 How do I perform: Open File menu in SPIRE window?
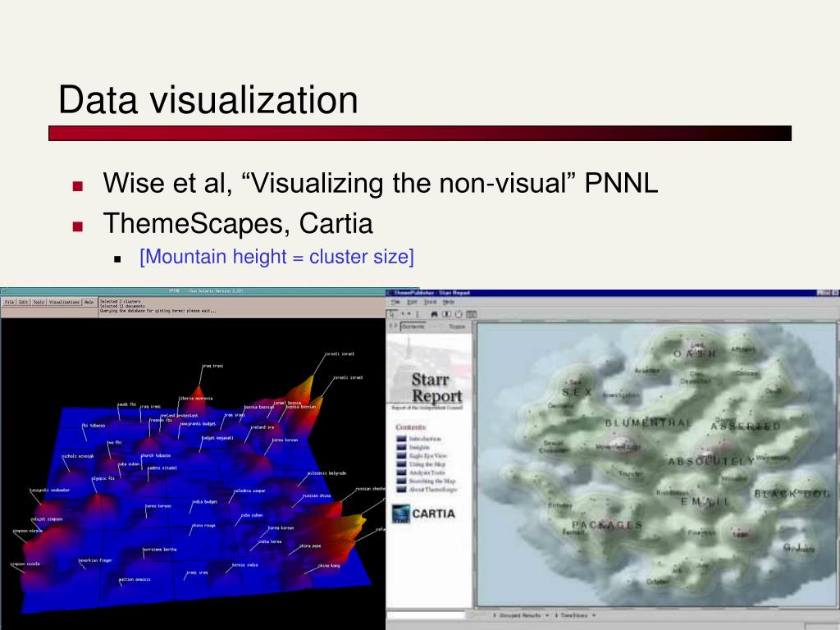pos(10,302)
